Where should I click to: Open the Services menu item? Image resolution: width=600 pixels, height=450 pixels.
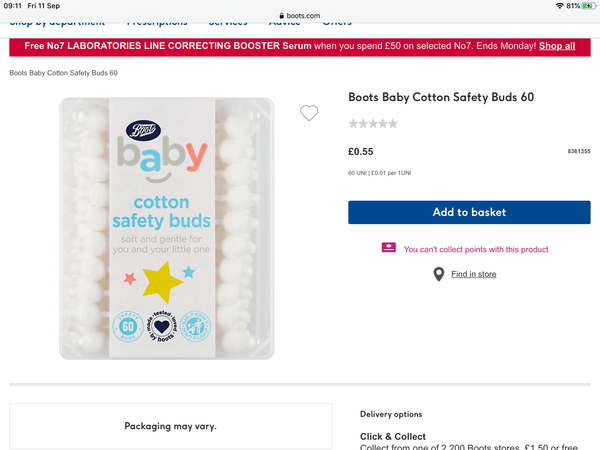pos(228,22)
